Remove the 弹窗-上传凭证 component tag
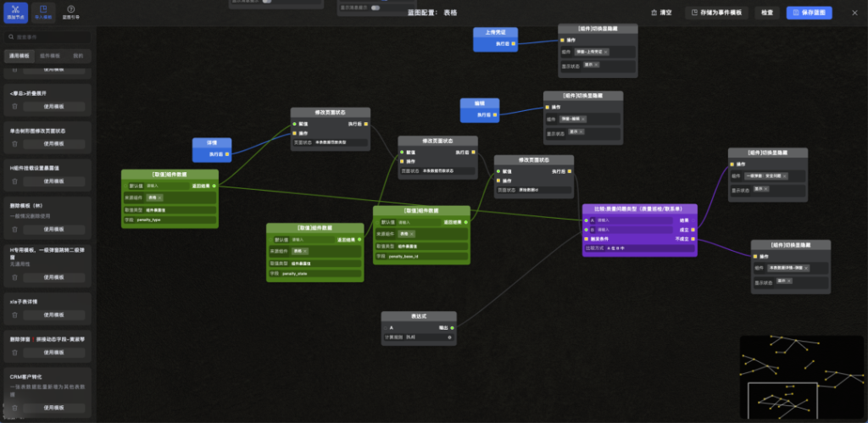 click(606, 52)
